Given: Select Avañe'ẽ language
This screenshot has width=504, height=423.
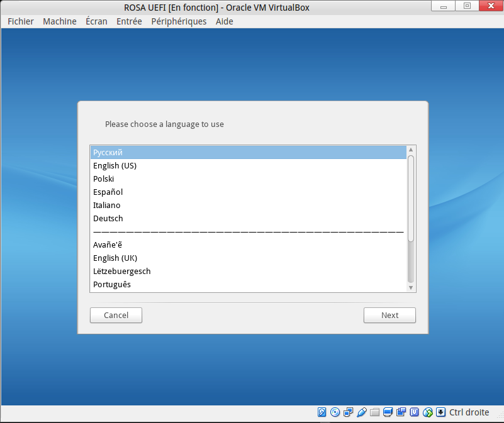Looking at the screenshot, I should pos(249,244).
